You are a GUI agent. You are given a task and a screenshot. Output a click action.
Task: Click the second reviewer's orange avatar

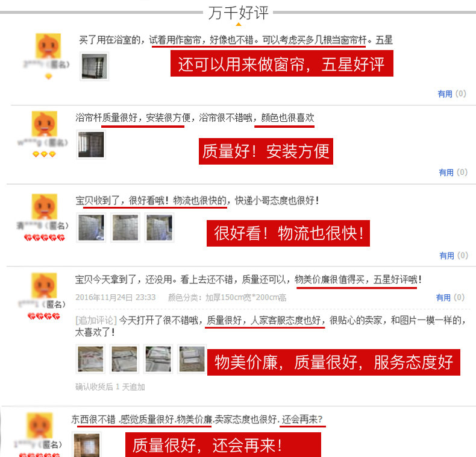(x=45, y=124)
